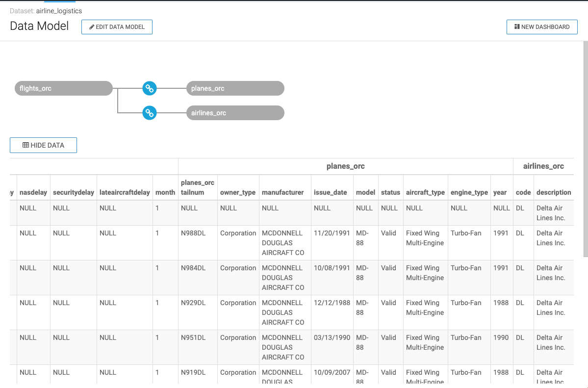Select the flights_orc table node

(64, 89)
